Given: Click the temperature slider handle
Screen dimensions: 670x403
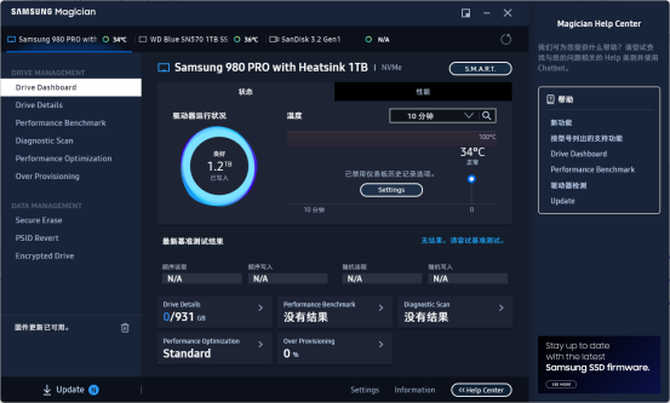Looking at the screenshot, I should (471, 179).
